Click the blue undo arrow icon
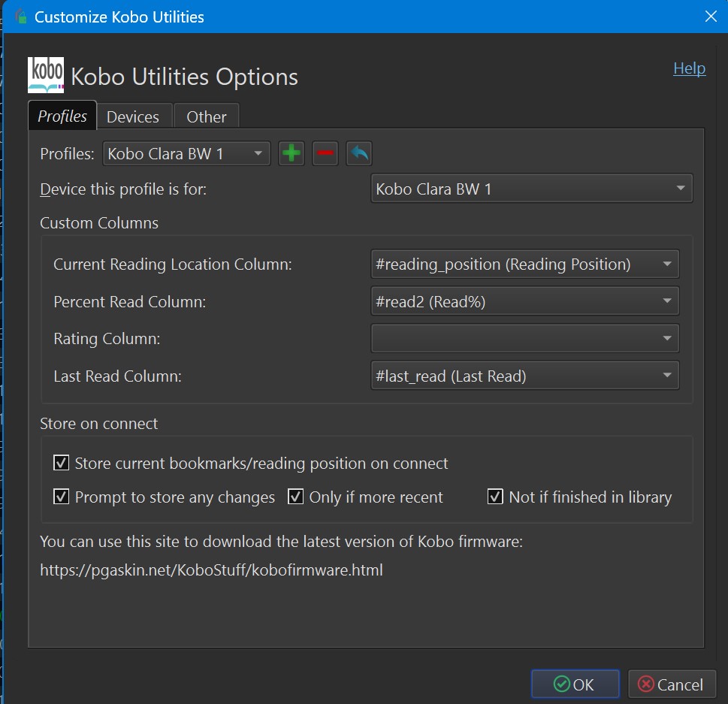Image resolution: width=728 pixels, height=704 pixels. click(359, 153)
